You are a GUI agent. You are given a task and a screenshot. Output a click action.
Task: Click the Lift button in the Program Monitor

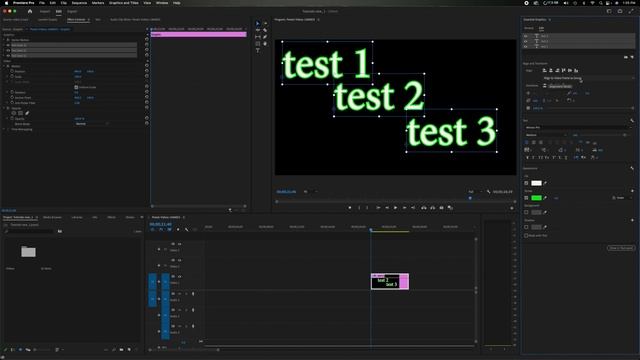click(x=424, y=208)
